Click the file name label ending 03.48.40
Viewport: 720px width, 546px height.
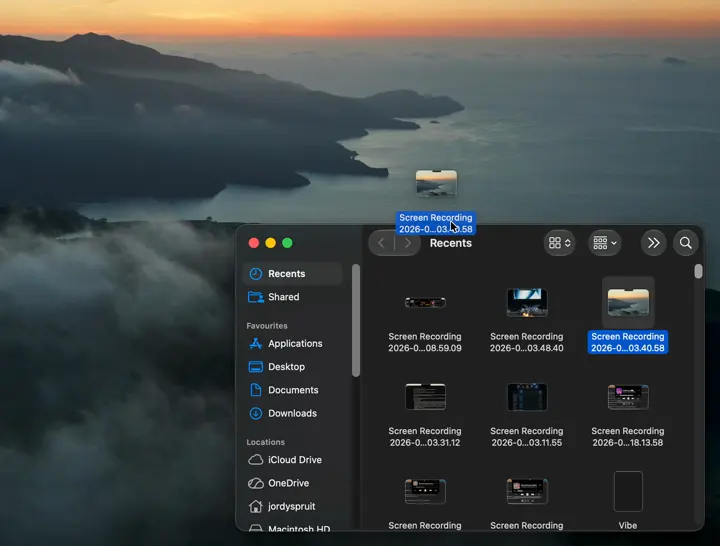pos(527,343)
